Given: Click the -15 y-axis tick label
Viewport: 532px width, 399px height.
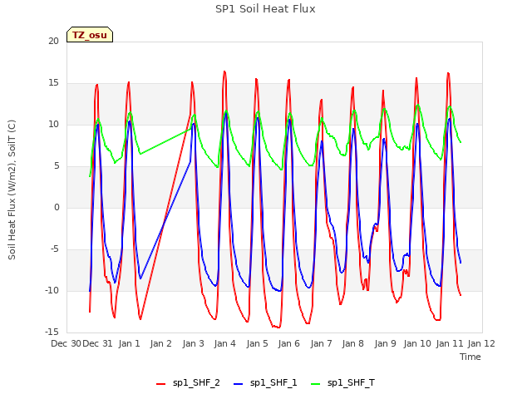Looking at the screenshot, I should coord(52,332).
